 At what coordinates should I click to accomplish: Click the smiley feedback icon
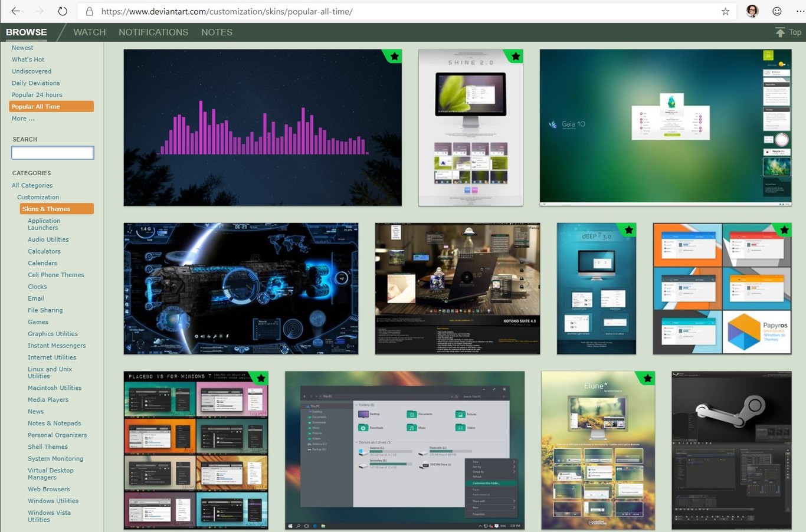(777, 11)
